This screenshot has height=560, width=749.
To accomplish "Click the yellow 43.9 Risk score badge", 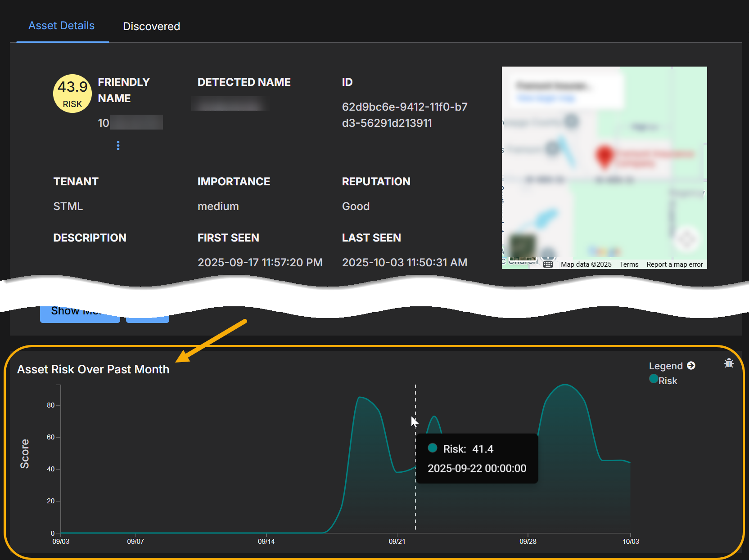I will click(72, 94).
